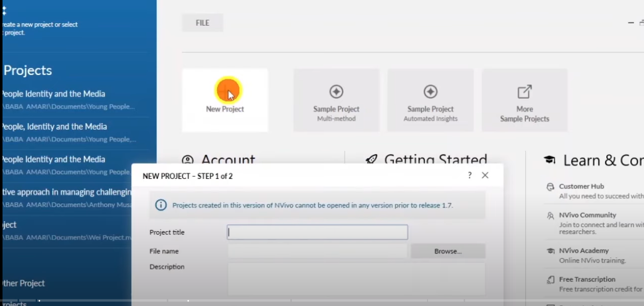Click the Customer Hub headset icon

click(x=550, y=187)
